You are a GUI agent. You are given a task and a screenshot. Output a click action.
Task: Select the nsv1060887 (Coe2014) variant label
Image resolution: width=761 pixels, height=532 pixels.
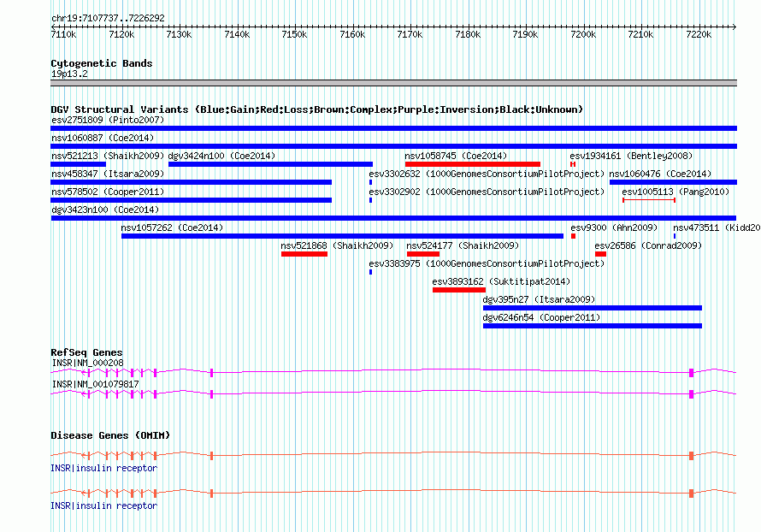103,138
